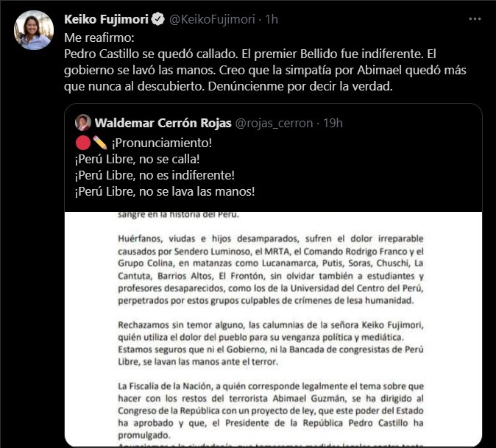Click the 'Me reafirmo:' tweet text
Image resolution: width=496 pixels, height=448 pixels.
99,38
